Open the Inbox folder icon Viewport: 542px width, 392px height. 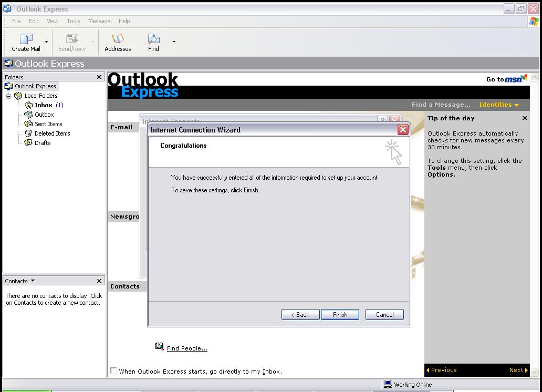pyautogui.click(x=28, y=105)
